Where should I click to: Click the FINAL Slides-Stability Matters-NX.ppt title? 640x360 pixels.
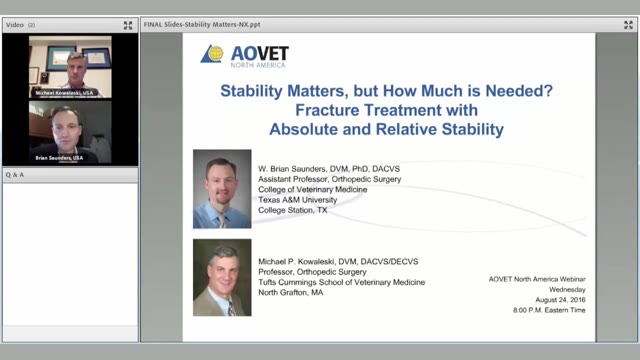pyautogui.click(x=202, y=24)
